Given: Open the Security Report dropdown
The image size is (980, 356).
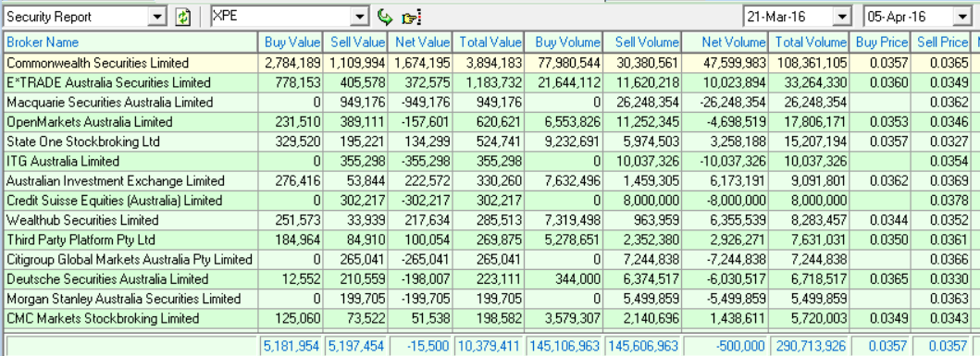Looking at the screenshot, I should click(157, 17).
